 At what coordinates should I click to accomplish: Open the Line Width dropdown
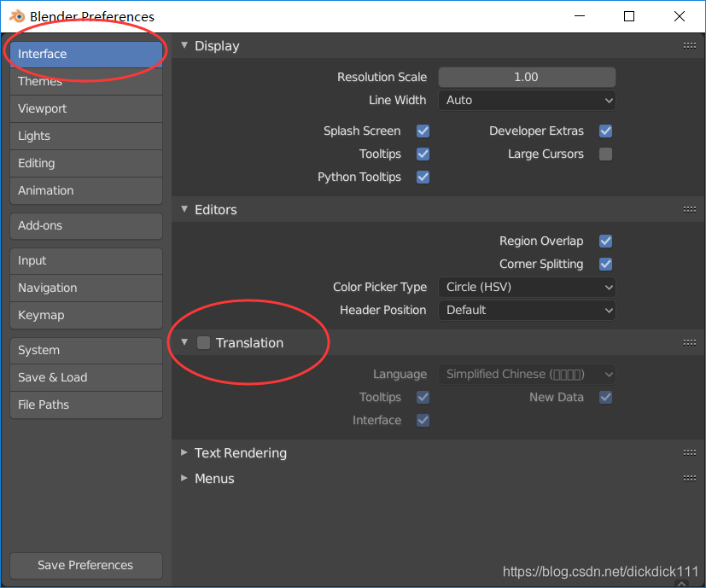pos(527,100)
